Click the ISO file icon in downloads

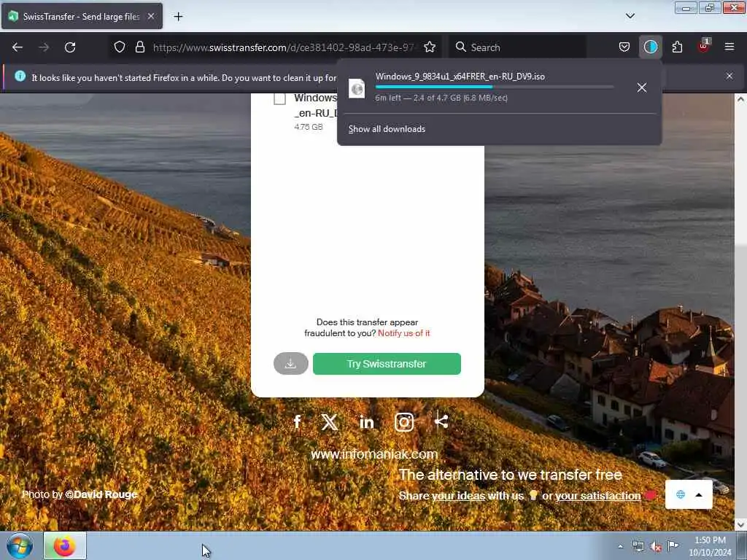[x=356, y=88]
